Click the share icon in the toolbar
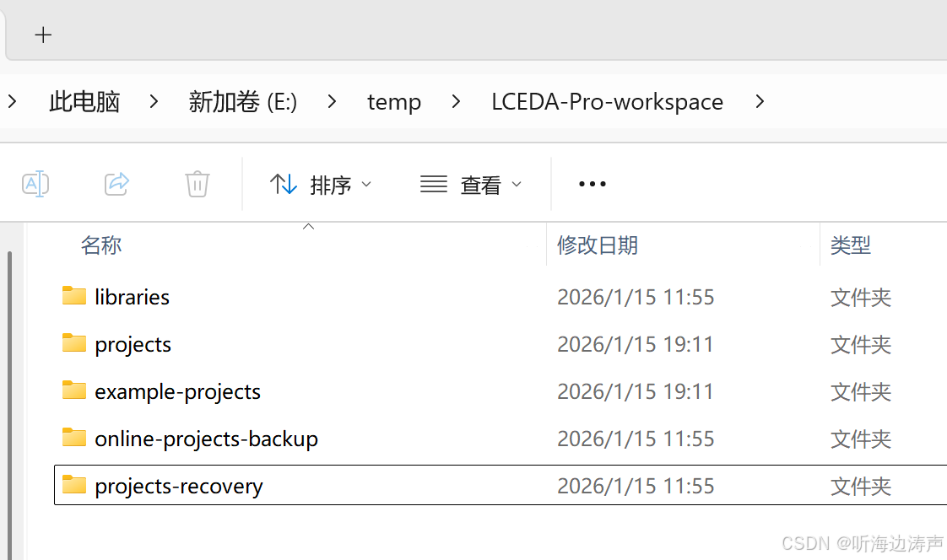 [x=116, y=184]
